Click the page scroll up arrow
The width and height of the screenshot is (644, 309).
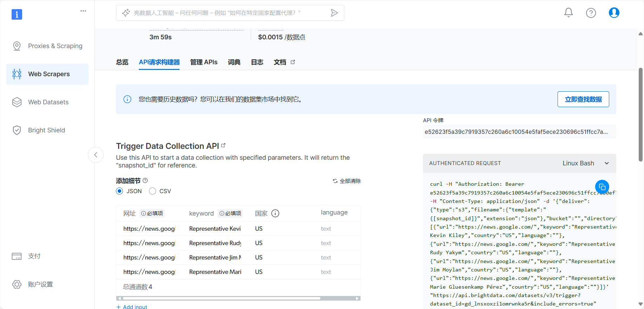pos(640,34)
